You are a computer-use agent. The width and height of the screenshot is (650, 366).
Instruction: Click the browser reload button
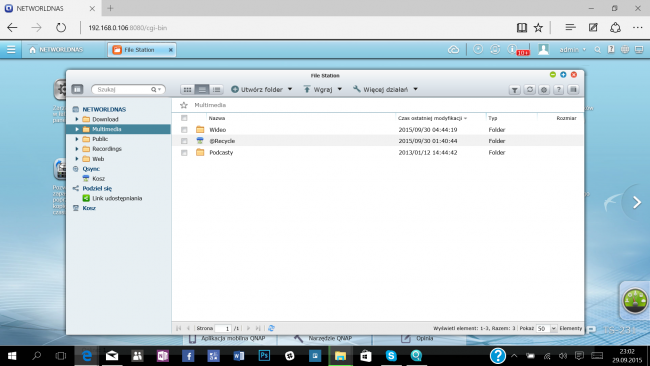61,28
